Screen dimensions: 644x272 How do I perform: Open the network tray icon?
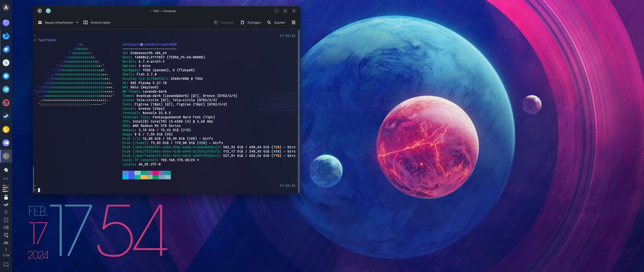[x=6, y=235]
